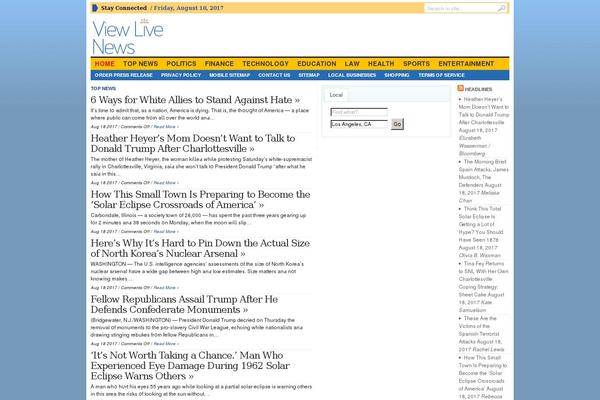
Task: Click the Order Press Release link
Action: click(x=124, y=75)
